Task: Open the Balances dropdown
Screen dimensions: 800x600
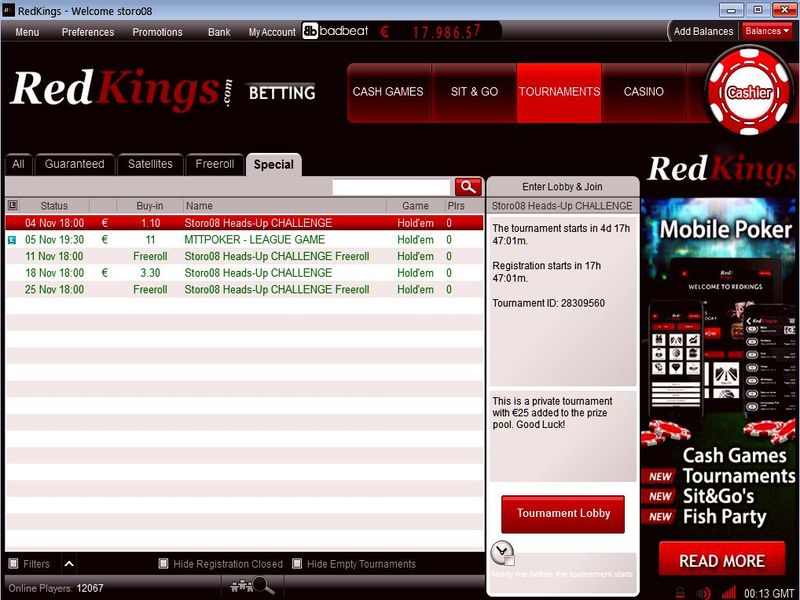Action: pos(766,31)
